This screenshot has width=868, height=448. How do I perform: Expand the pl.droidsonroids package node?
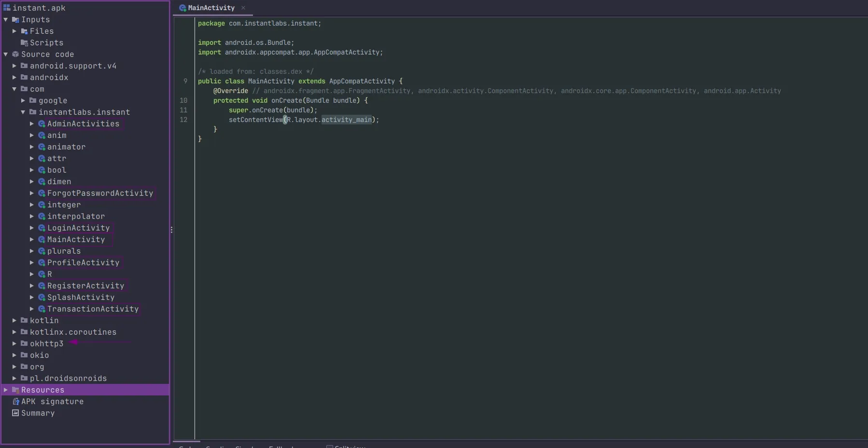pos(14,379)
